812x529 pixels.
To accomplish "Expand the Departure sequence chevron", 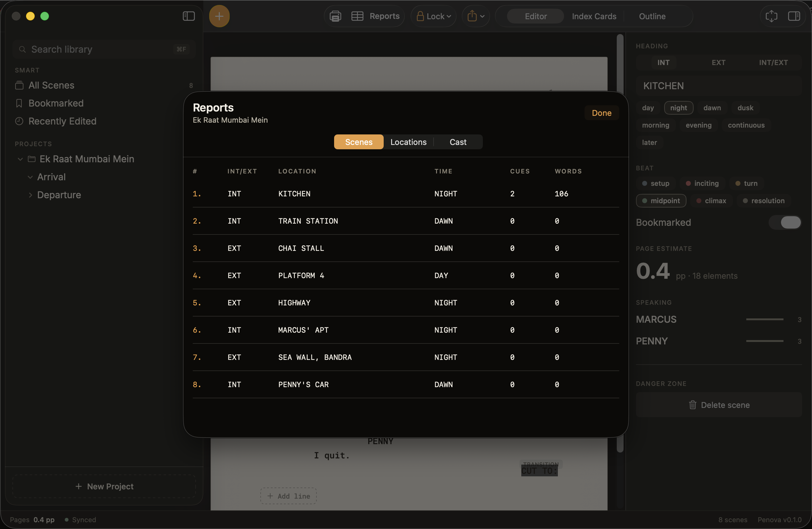I will (30, 195).
